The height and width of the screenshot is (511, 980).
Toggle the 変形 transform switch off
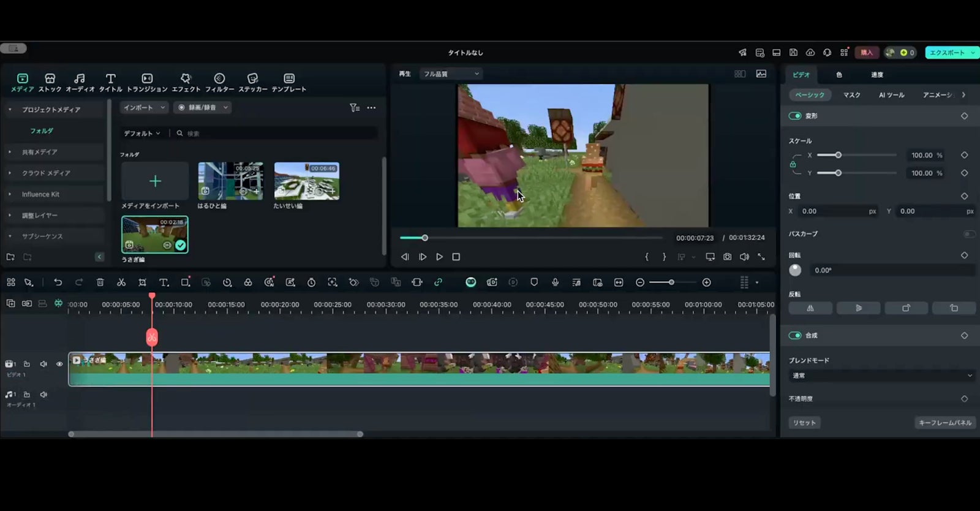point(795,116)
